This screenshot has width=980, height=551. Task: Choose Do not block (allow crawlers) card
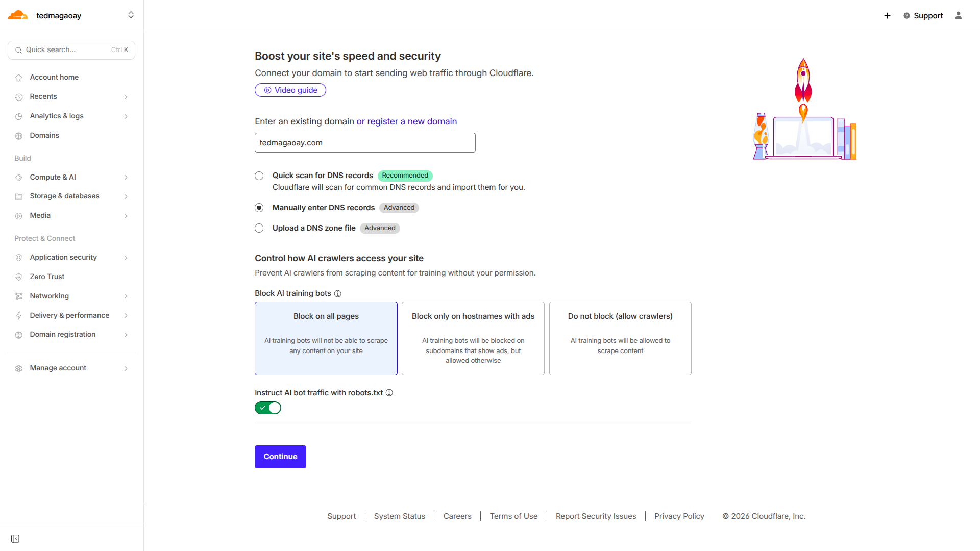coord(620,338)
